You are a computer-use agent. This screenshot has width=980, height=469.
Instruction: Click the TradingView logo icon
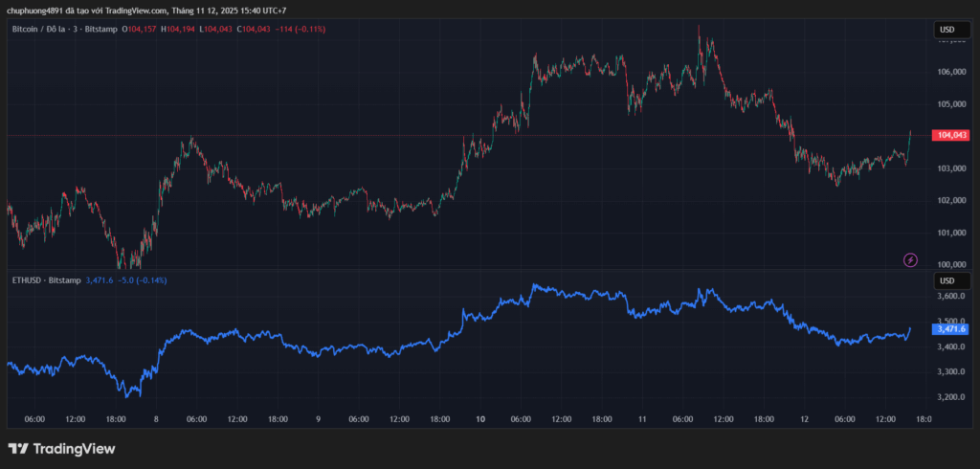17,449
